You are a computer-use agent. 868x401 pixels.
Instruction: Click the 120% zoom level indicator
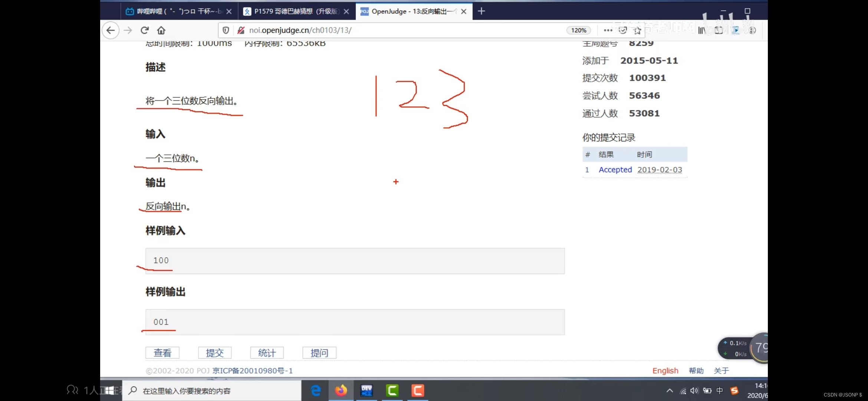(x=578, y=30)
